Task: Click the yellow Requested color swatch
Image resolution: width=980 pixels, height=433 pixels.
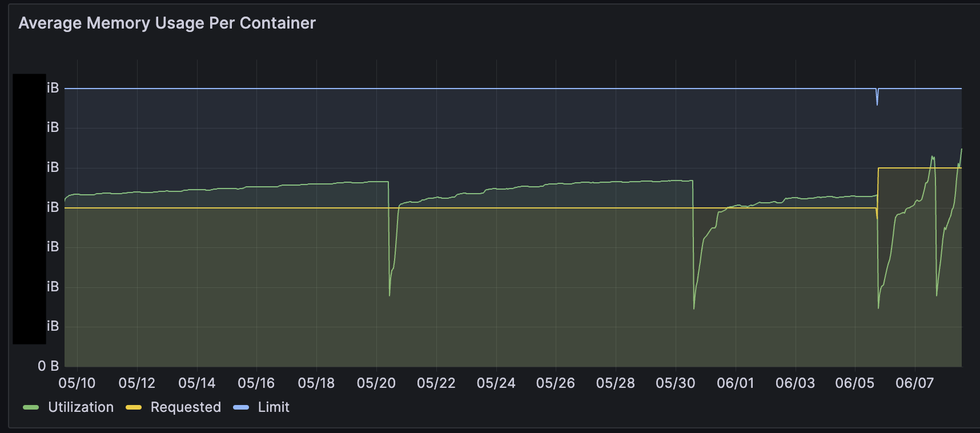Action: (x=134, y=408)
